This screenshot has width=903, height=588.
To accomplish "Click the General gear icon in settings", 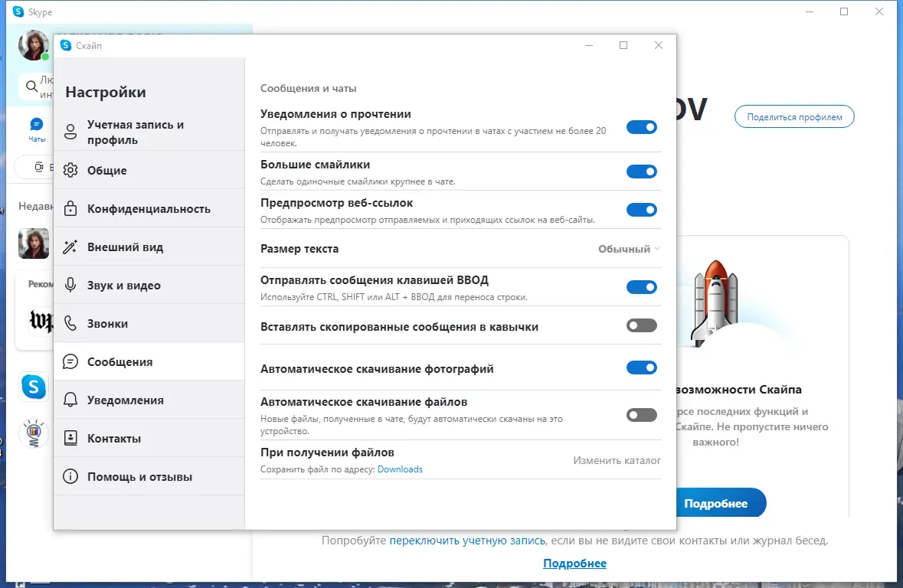I will click(70, 171).
